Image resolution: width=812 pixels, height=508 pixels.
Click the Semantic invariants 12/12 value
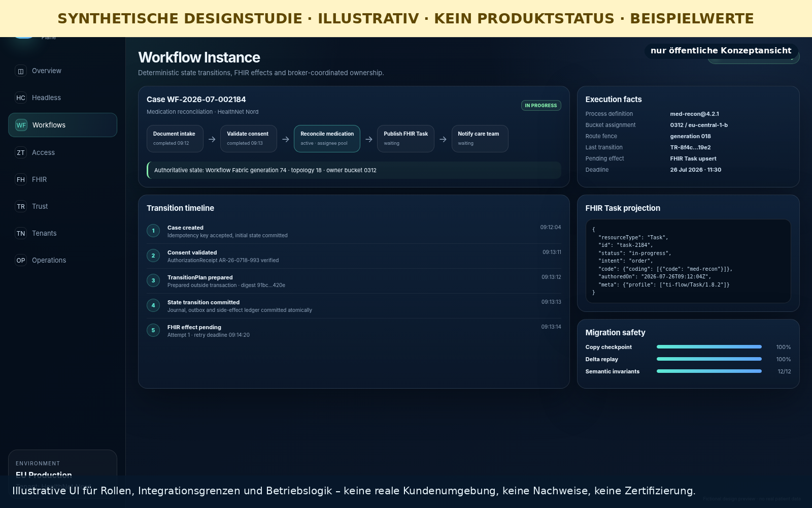[x=784, y=371]
